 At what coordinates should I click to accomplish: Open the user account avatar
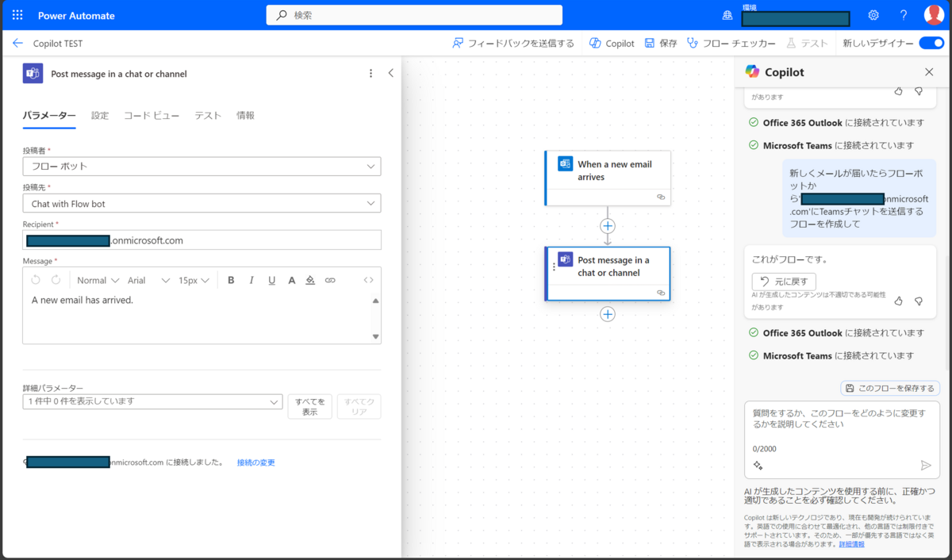[x=933, y=15]
